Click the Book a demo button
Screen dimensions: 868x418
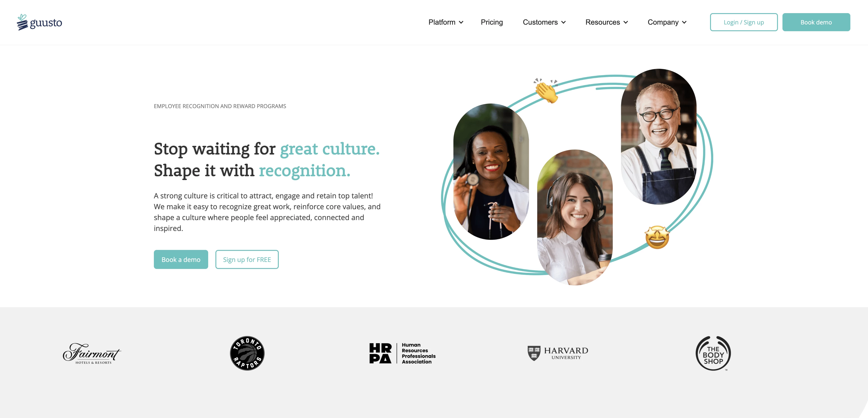click(x=181, y=259)
